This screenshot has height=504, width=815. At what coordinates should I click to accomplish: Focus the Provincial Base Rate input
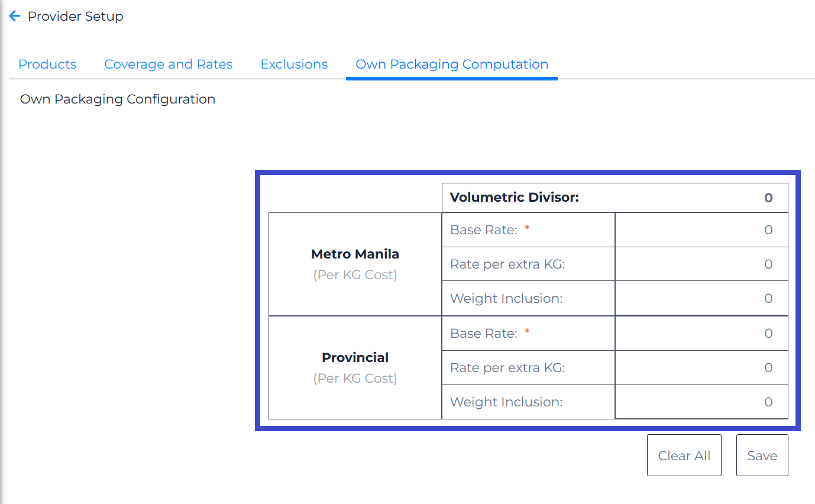click(701, 334)
